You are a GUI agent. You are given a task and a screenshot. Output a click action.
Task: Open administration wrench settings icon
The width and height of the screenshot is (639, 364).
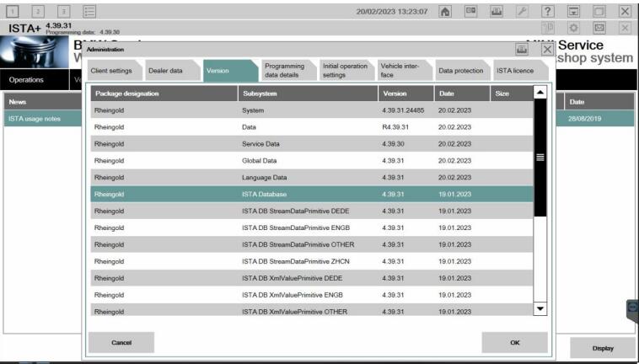tap(522, 12)
